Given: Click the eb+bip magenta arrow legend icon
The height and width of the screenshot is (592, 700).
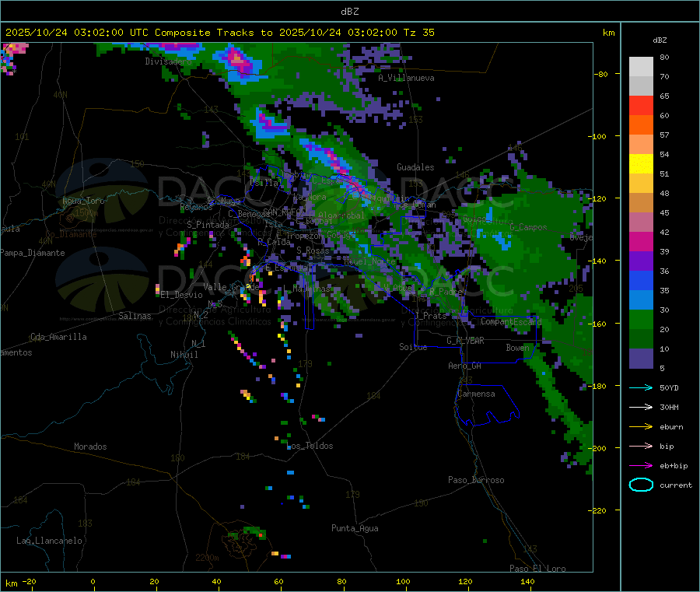Looking at the screenshot, I should [641, 466].
